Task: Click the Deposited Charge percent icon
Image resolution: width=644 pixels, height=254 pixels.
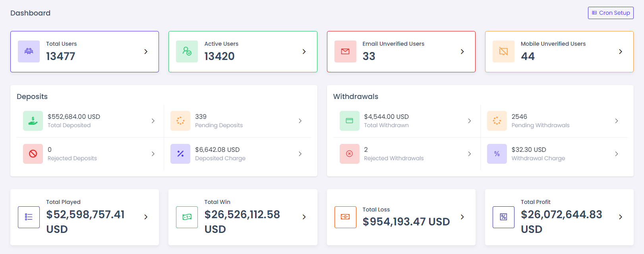Action: coord(180,154)
